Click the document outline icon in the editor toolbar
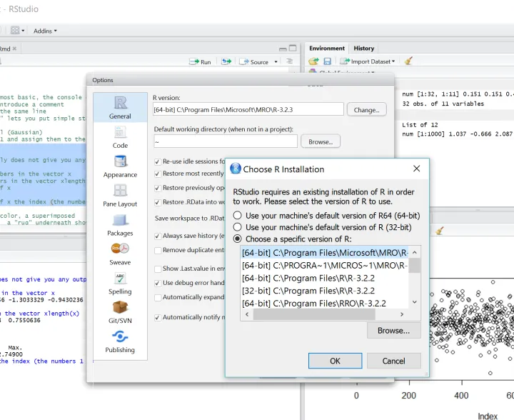 click(x=289, y=61)
